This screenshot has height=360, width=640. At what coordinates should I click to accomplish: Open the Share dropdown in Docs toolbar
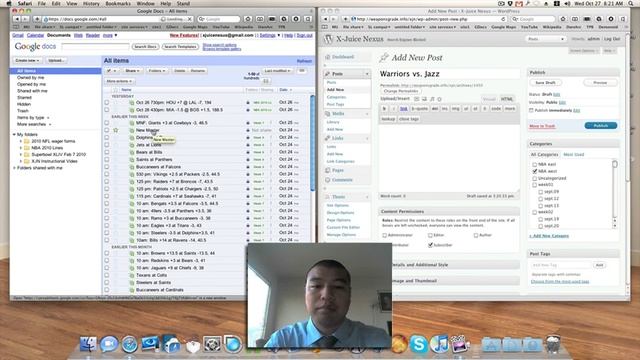[x=131, y=71]
